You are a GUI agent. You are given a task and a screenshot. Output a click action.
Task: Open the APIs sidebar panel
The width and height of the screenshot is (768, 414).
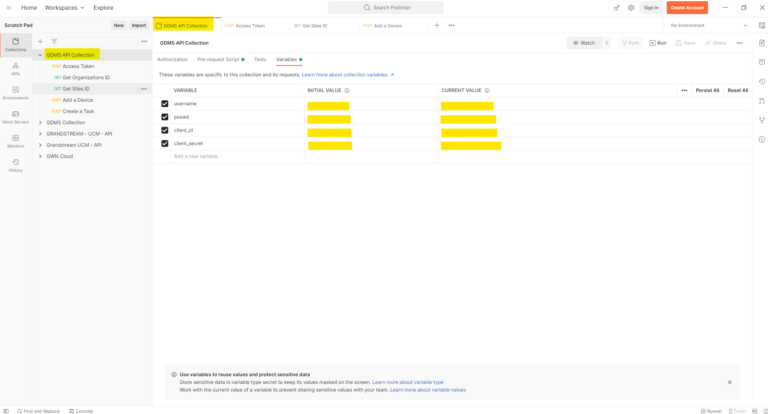pyautogui.click(x=16, y=69)
